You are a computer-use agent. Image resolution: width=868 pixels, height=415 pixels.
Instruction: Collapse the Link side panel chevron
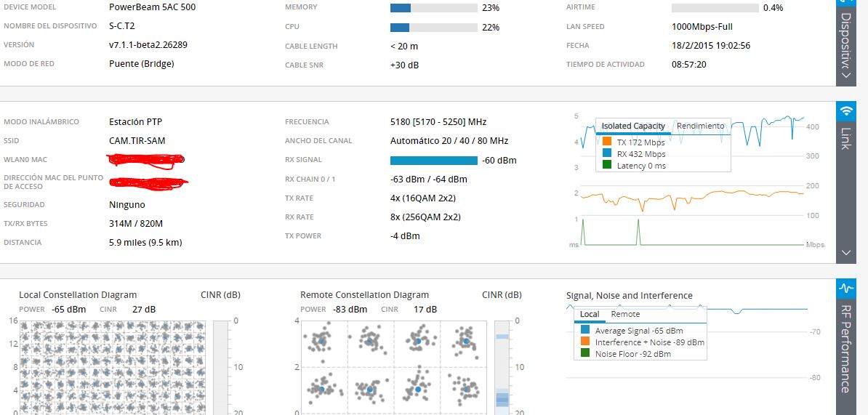click(845, 252)
